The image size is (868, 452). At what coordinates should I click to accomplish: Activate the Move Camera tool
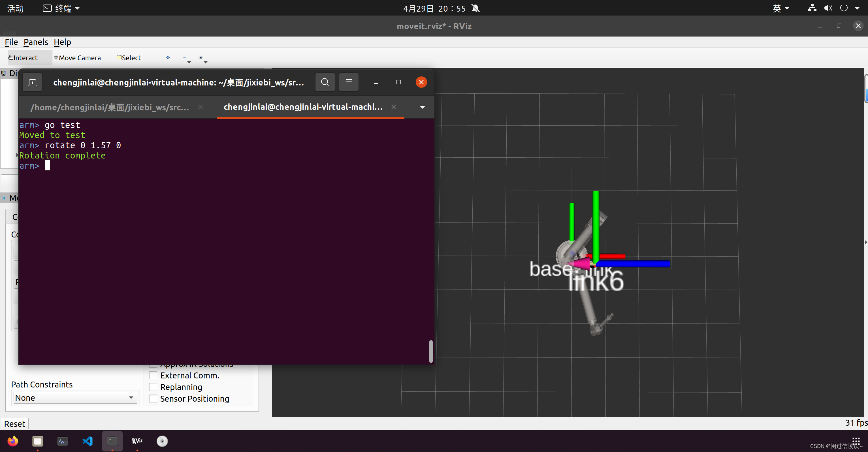[78, 58]
